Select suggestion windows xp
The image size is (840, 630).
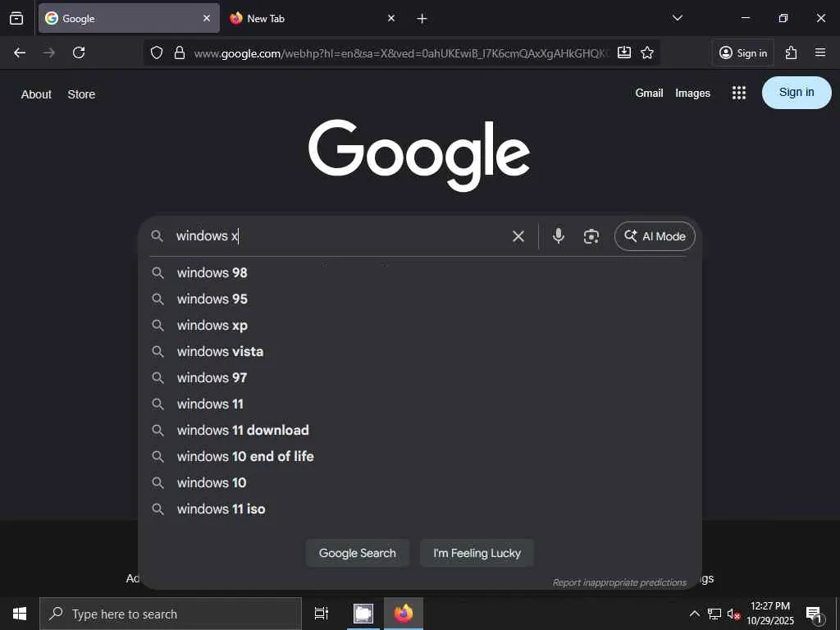coord(419,325)
